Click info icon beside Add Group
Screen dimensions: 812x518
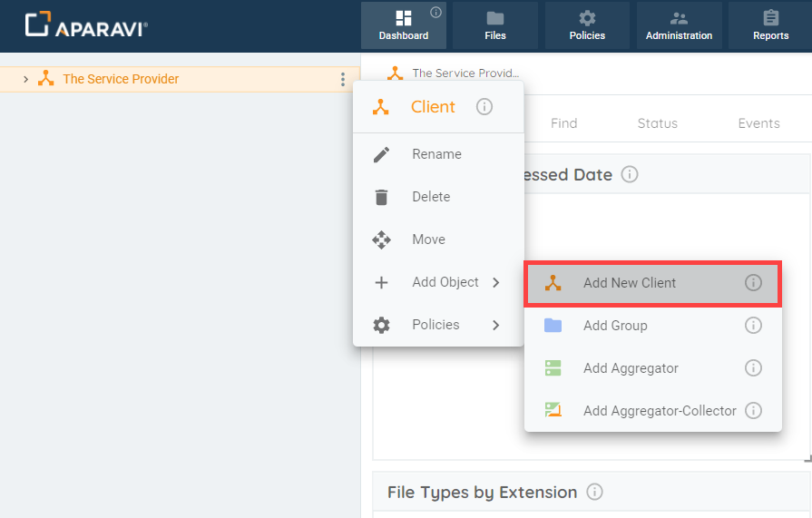tap(753, 326)
